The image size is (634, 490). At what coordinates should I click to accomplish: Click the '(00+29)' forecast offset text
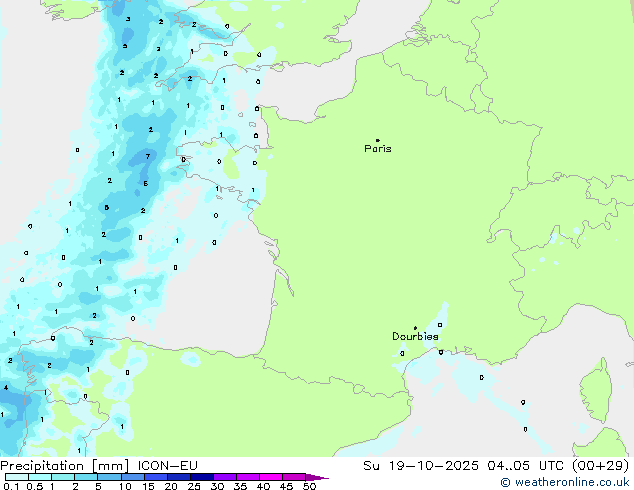(x=600, y=465)
